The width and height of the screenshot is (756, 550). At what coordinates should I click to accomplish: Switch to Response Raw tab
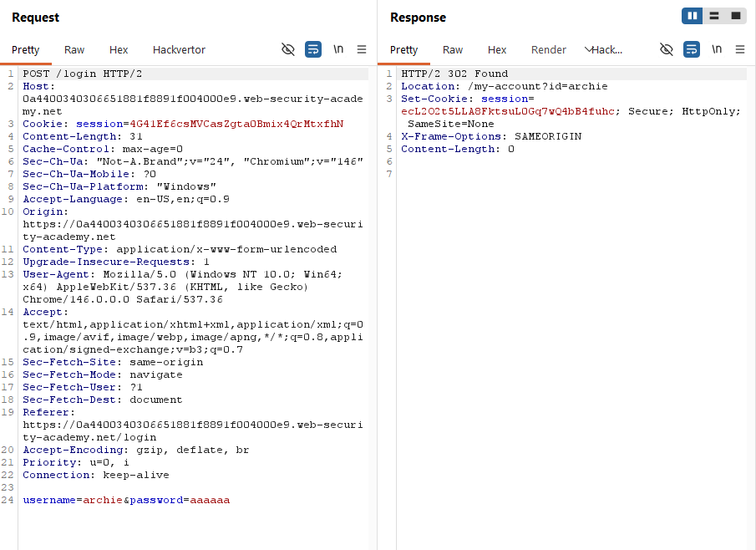coord(453,49)
